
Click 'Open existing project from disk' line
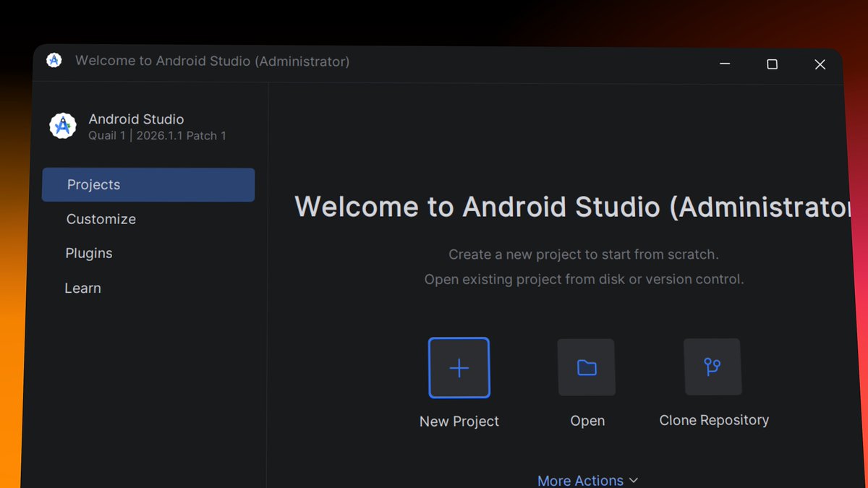coord(584,279)
